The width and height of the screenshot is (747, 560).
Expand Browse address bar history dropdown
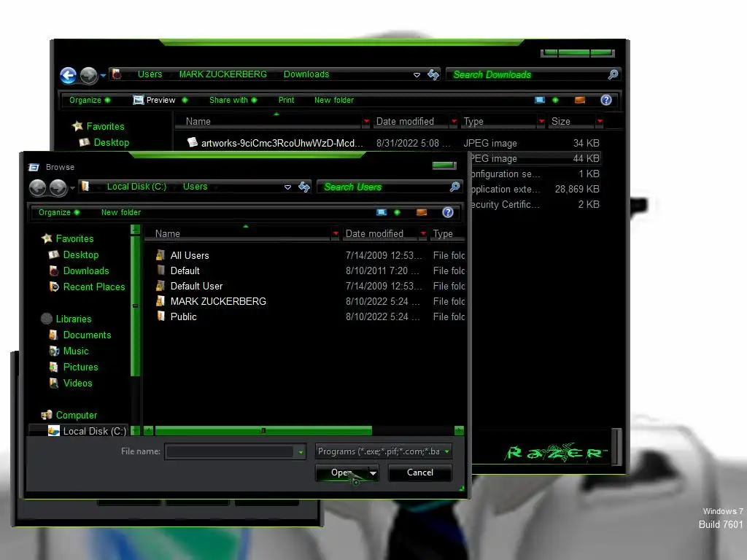coord(287,187)
